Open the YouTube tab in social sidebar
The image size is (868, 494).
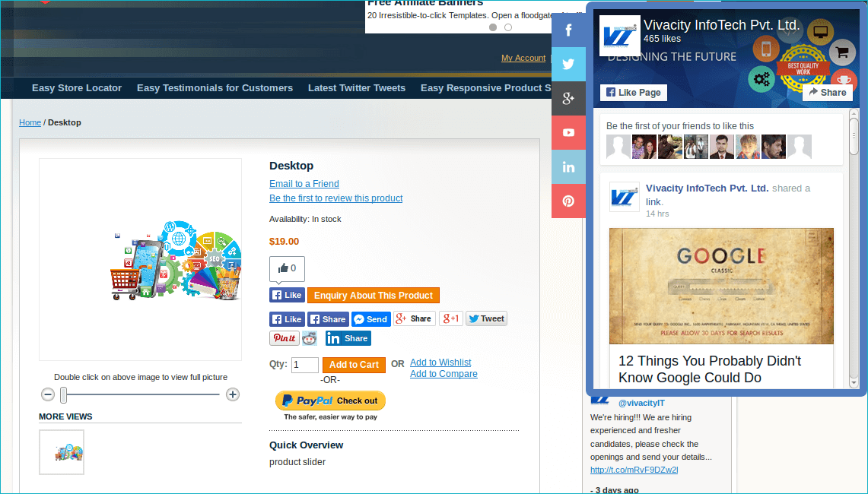(568, 133)
